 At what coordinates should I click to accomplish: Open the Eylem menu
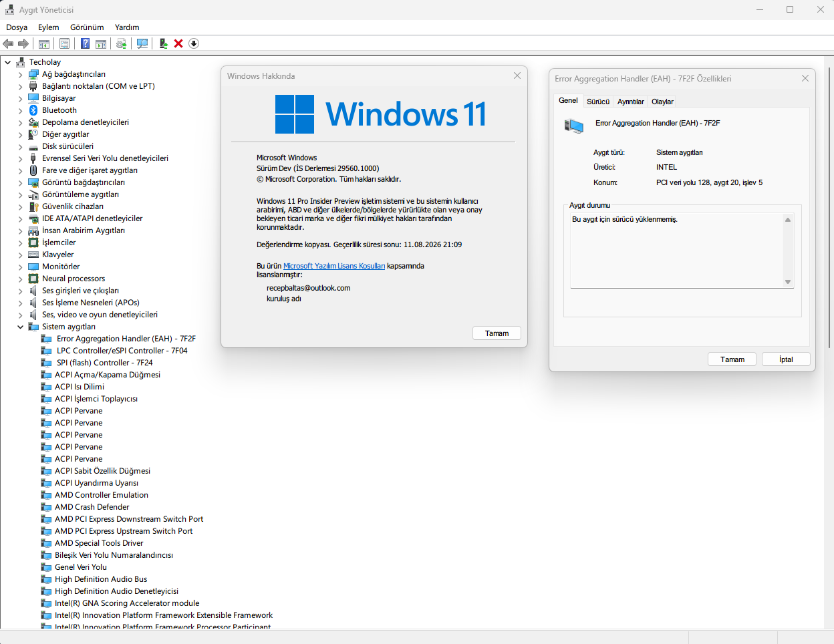48,27
